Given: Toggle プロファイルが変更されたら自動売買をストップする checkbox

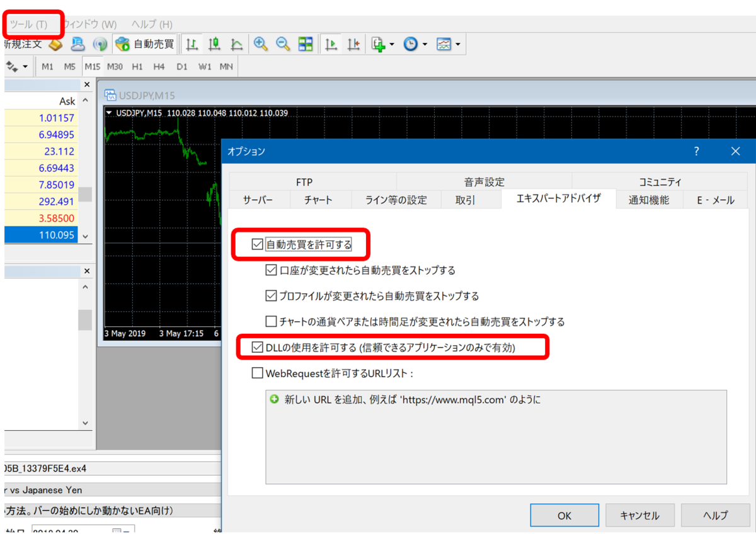Looking at the screenshot, I should (271, 296).
